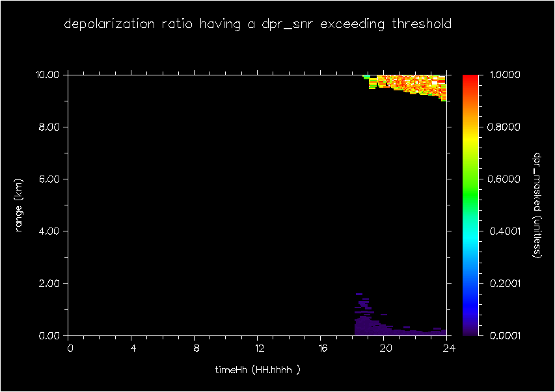Click the time axis label 12
555x392 pixels.
tap(260, 348)
